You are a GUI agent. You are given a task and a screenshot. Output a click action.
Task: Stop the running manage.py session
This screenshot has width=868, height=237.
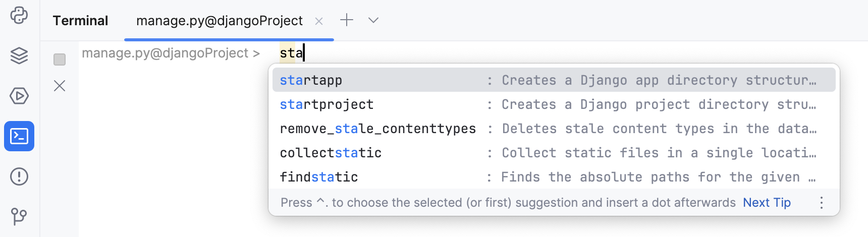pyautogui.click(x=60, y=60)
